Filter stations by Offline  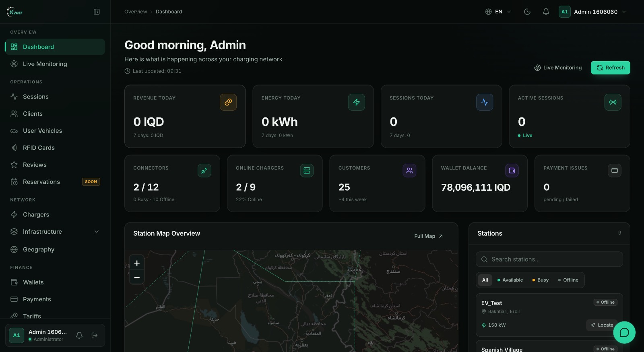click(x=568, y=280)
